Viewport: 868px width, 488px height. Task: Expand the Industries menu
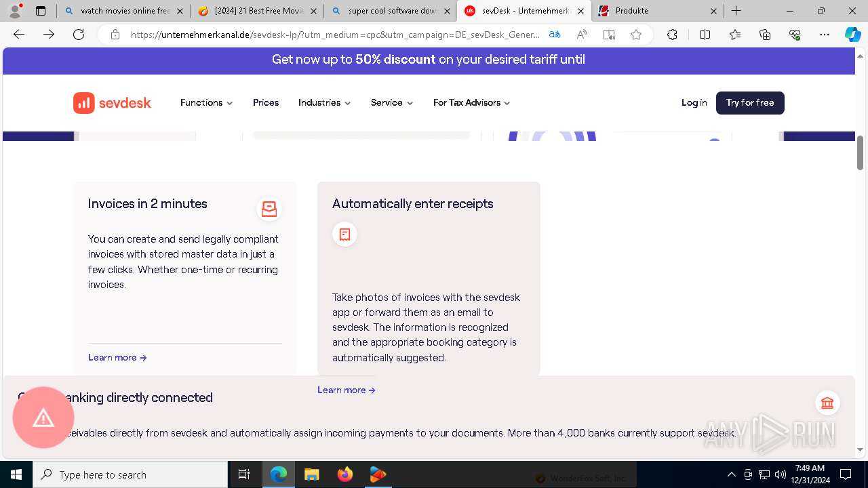tap(324, 103)
